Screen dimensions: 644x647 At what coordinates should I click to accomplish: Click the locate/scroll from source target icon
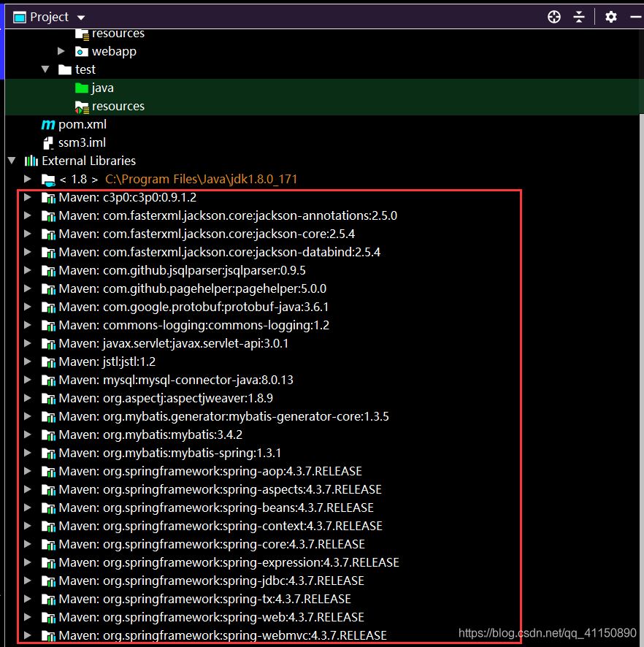(x=554, y=17)
